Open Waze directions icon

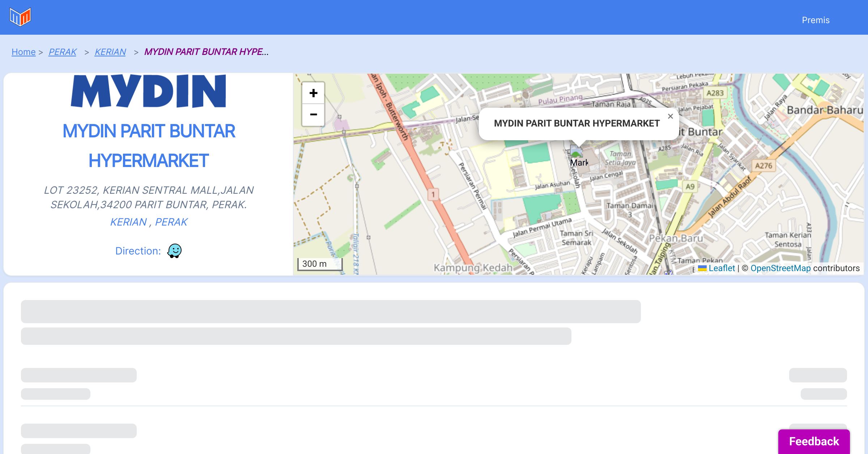click(x=174, y=250)
